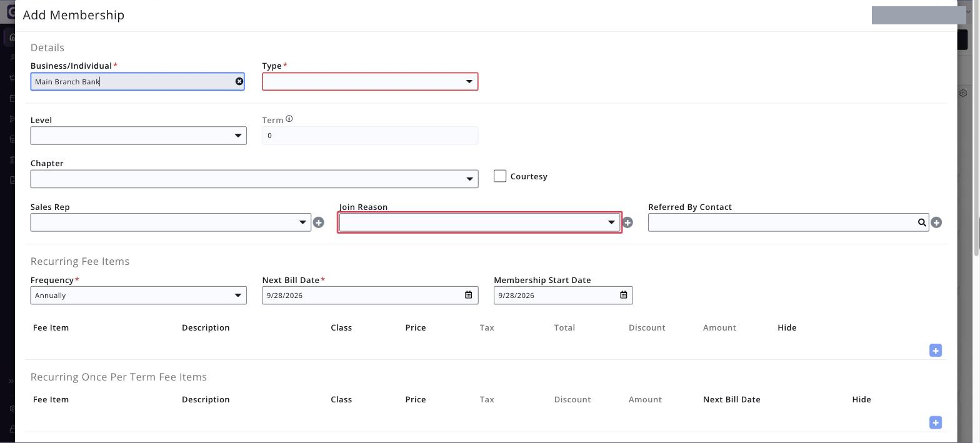The width and height of the screenshot is (980, 443).
Task: Click the Recurring Once Per Term Fee Items heading
Action: [x=119, y=377]
